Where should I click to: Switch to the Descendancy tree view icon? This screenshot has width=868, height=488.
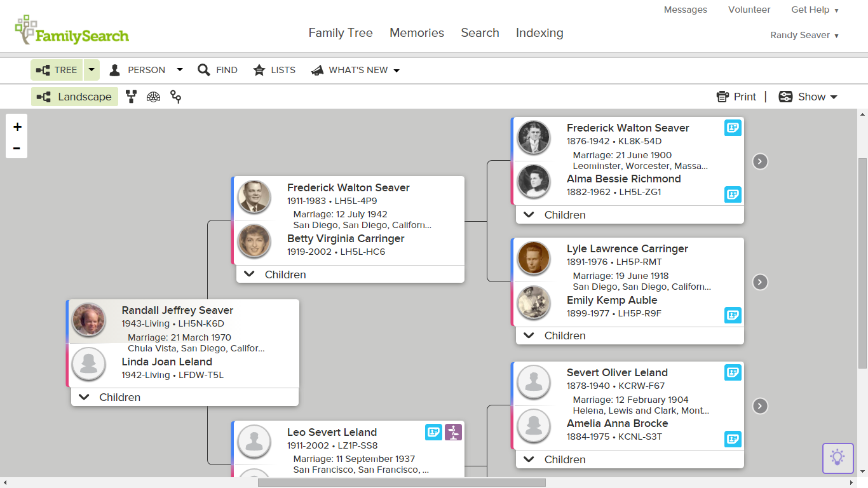click(132, 97)
